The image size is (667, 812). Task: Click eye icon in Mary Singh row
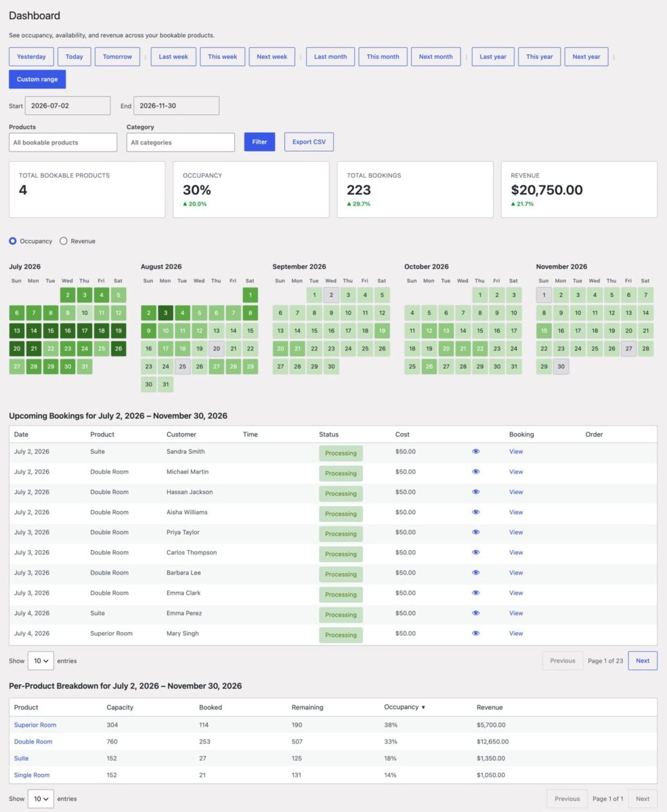tap(475, 633)
